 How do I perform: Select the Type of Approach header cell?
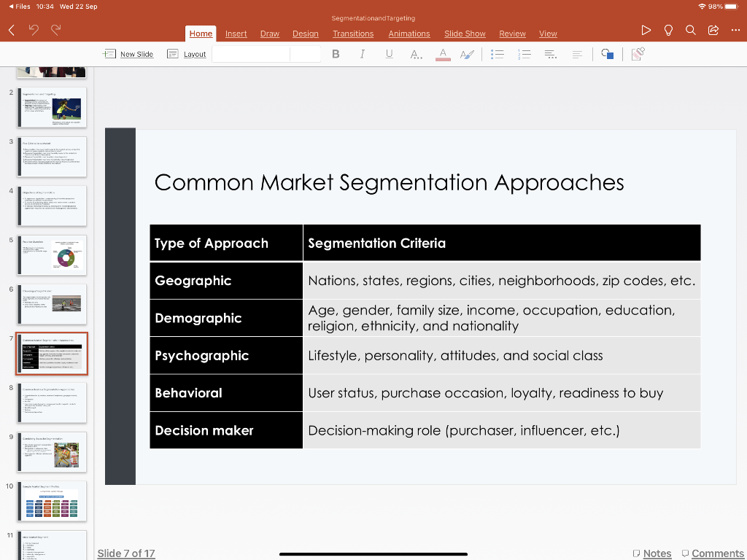point(226,243)
